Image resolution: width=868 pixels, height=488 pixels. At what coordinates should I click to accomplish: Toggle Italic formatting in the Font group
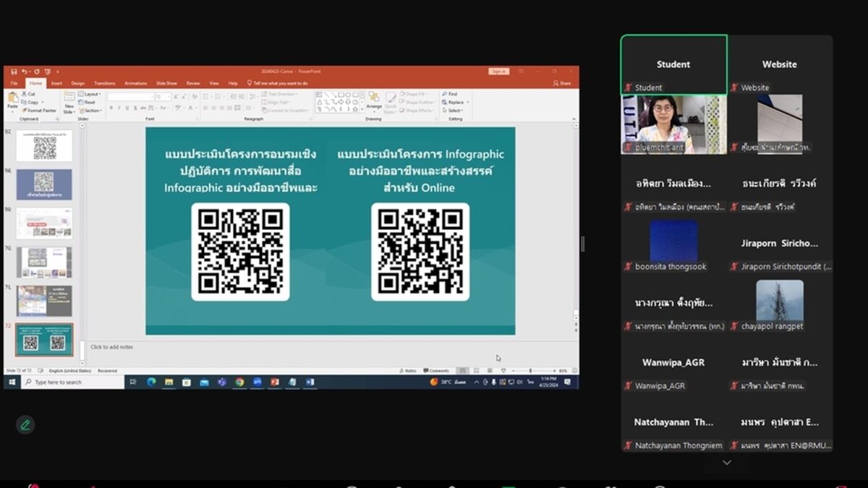(x=120, y=108)
